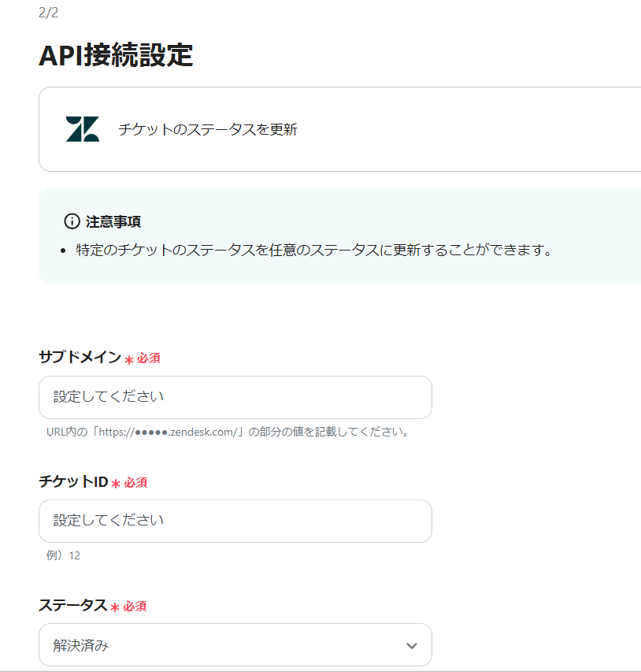Viewport: 641px width, 672px height.
Task: Click the Zendesk logo icon
Action: pyautogui.click(x=83, y=129)
